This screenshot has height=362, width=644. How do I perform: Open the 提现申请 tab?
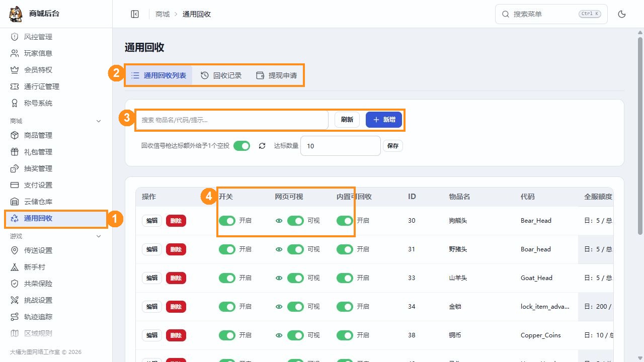(x=276, y=75)
